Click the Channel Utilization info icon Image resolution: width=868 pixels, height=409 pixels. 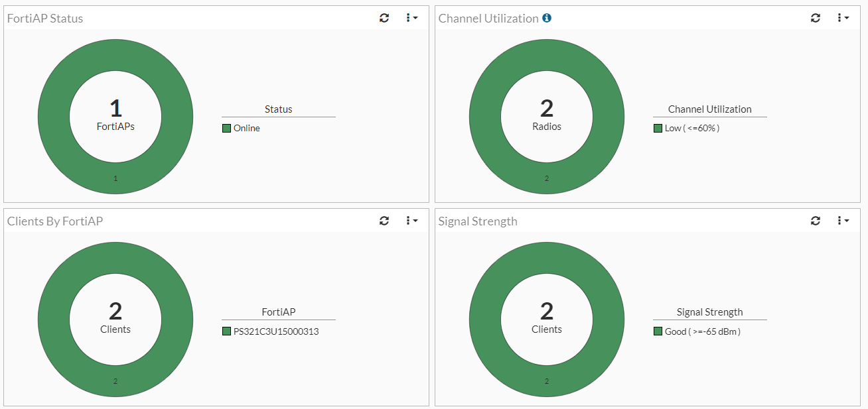click(x=547, y=18)
